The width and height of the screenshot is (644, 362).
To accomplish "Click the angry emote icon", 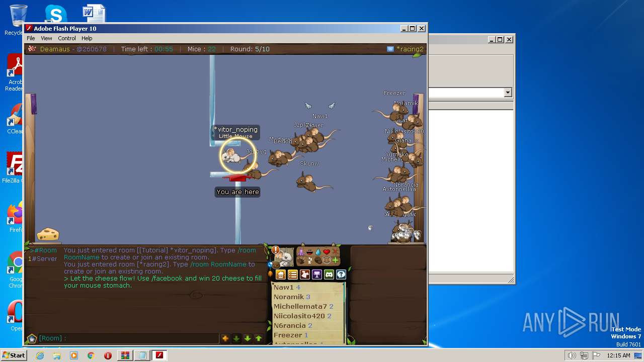I will coord(335,252).
